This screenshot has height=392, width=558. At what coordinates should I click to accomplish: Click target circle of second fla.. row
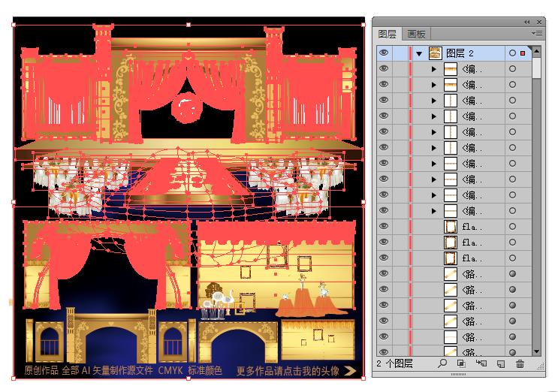click(512, 242)
